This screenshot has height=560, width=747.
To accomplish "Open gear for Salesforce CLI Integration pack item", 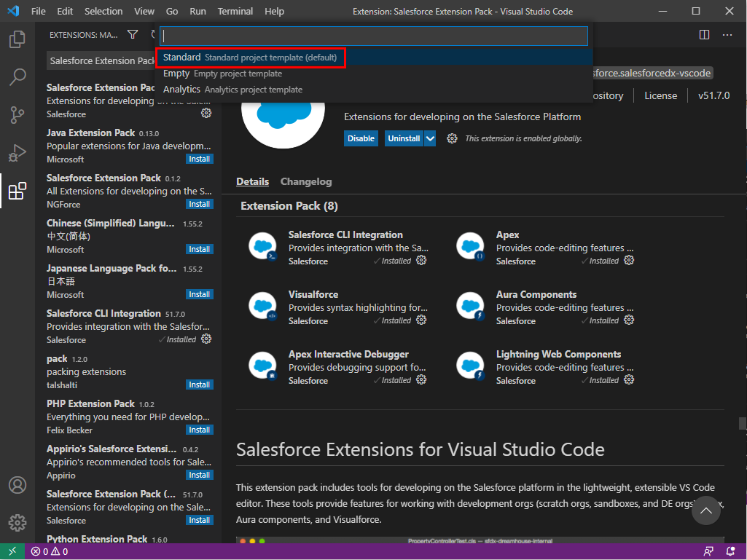I will coord(421,261).
